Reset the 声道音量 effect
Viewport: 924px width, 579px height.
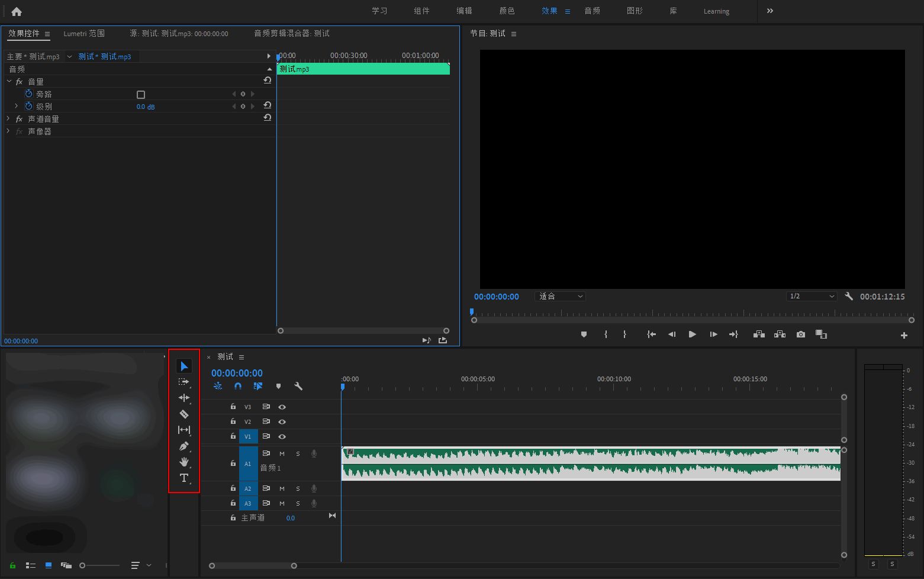pos(268,118)
